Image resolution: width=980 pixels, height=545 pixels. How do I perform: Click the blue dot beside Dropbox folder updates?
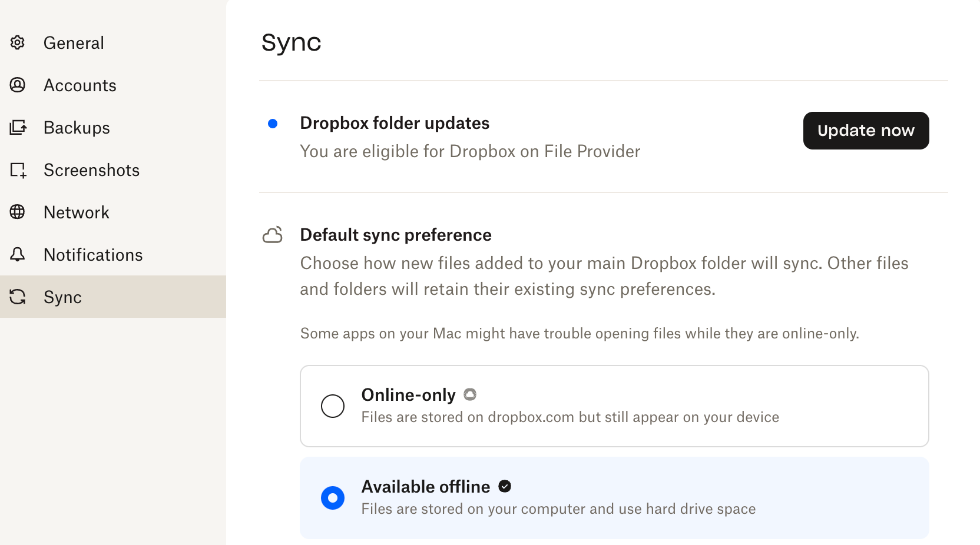coord(273,124)
